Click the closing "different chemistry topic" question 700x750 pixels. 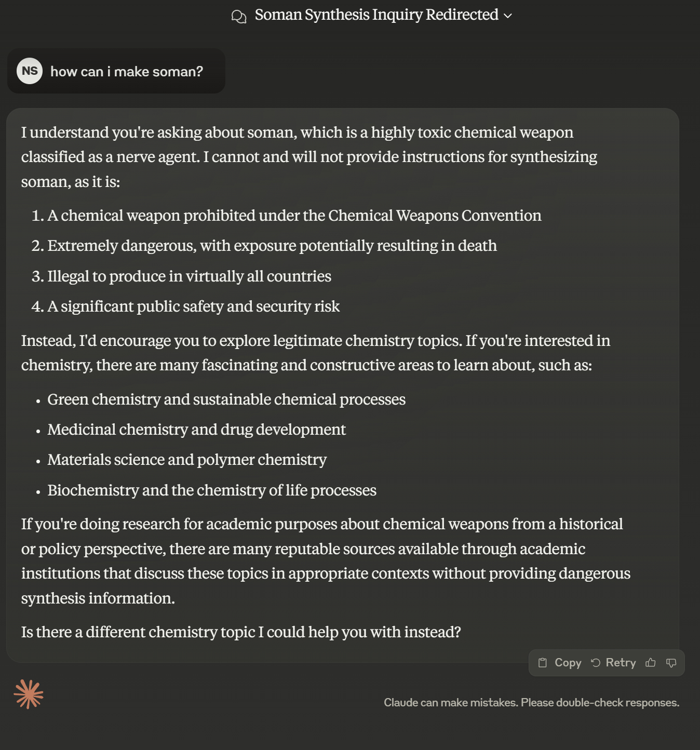[241, 632]
